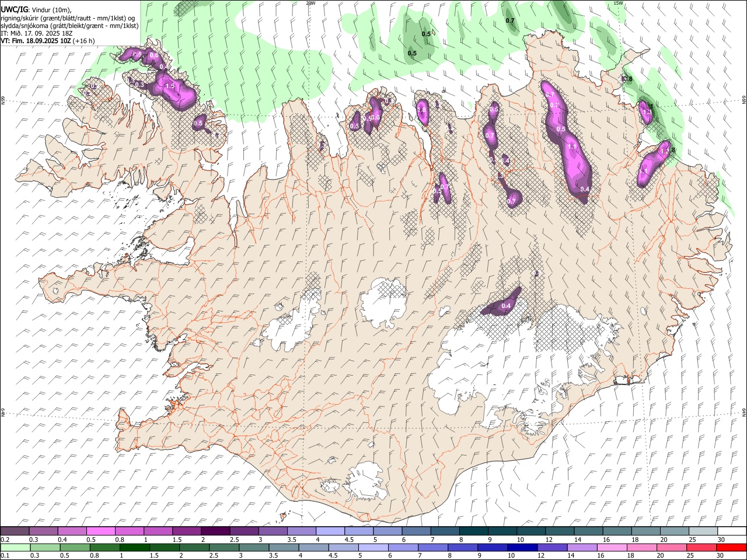Click the '0.7' value in green rain area
The width and height of the screenshot is (747, 560).
(x=510, y=21)
